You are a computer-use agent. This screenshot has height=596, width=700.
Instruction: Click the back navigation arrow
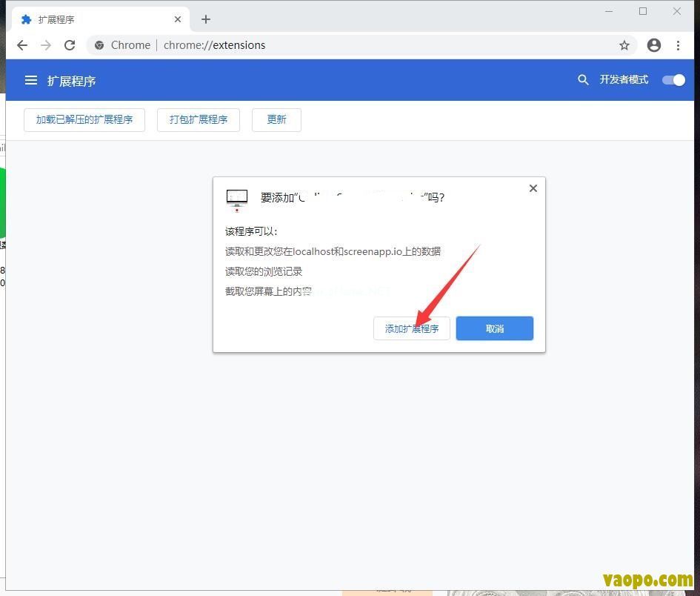22,45
